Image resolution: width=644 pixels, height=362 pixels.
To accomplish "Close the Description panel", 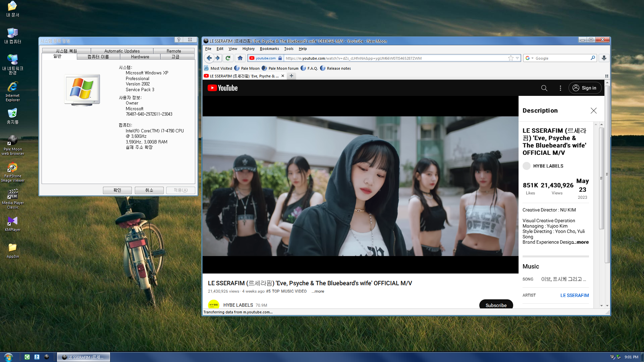I will [x=593, y=111].
